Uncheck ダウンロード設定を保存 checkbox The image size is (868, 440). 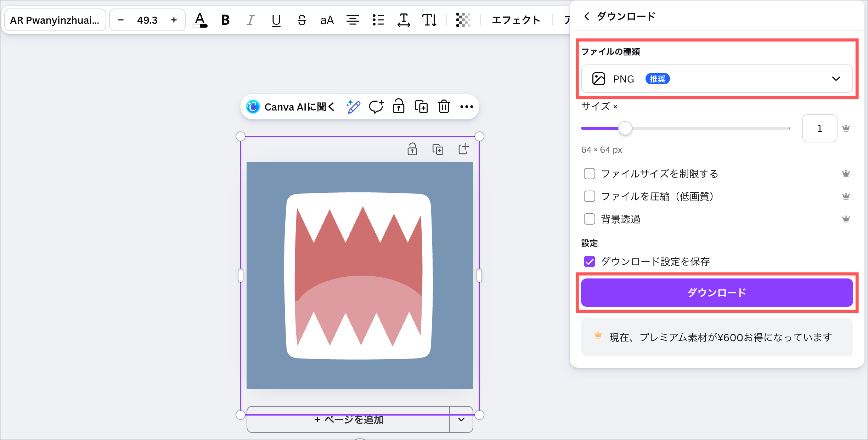[x=590, y=261]
